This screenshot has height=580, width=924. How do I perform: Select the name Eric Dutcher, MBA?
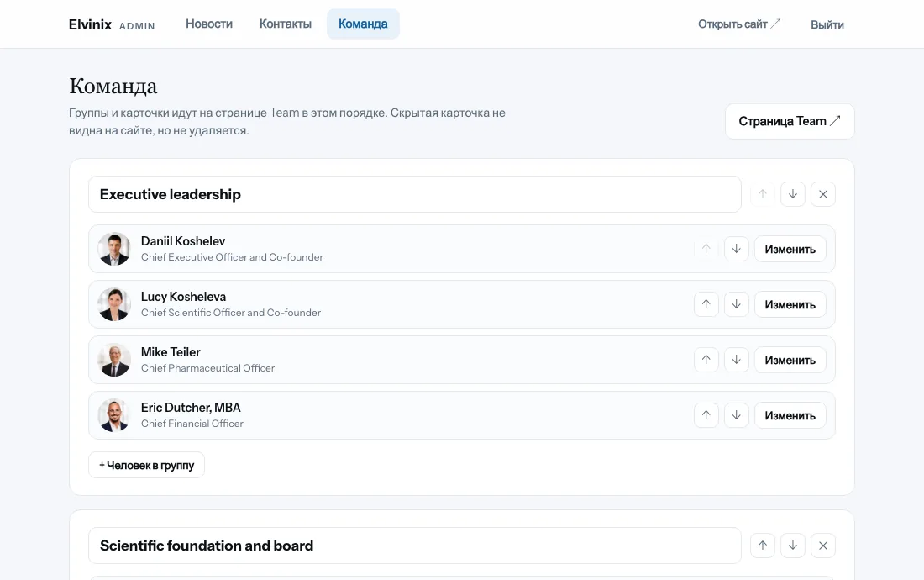click(191, 408)
